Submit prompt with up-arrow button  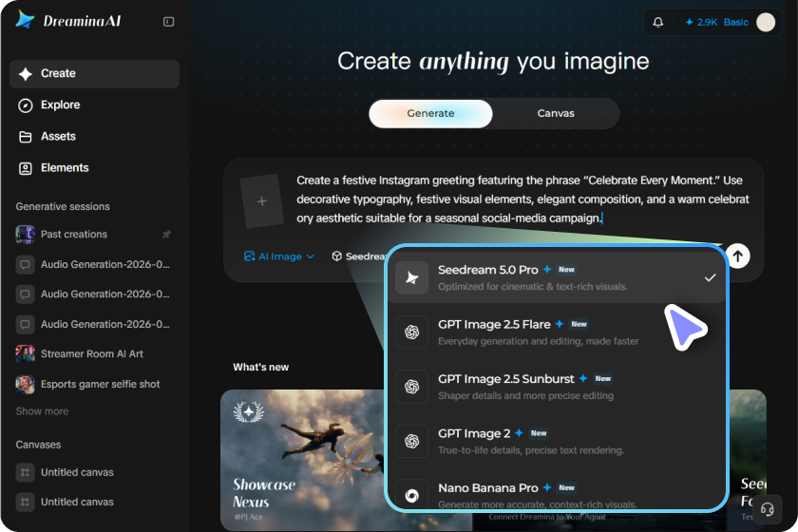(x=738, y=256)
